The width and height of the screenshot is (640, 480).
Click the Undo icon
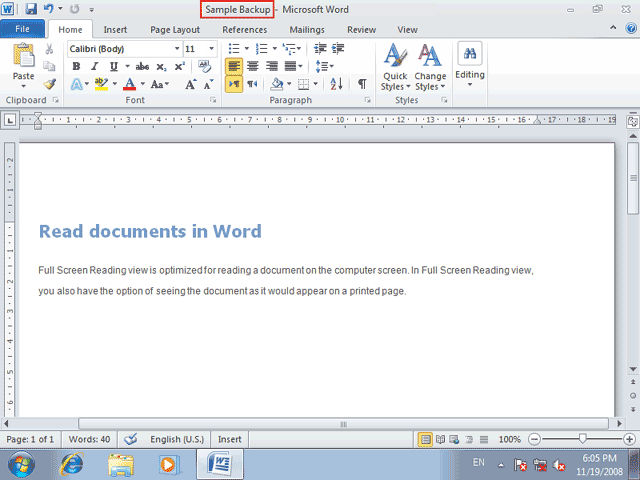[48, 9]
